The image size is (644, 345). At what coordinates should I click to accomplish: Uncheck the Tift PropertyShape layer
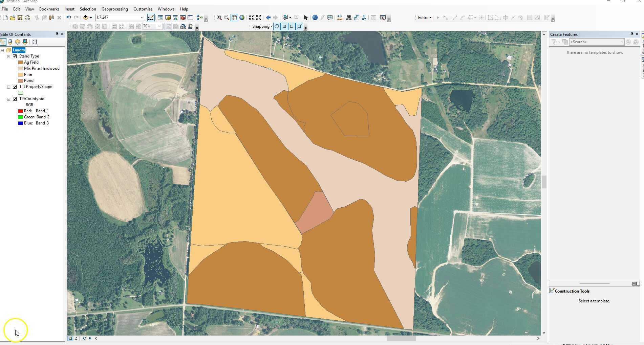(x=15, y=87)
